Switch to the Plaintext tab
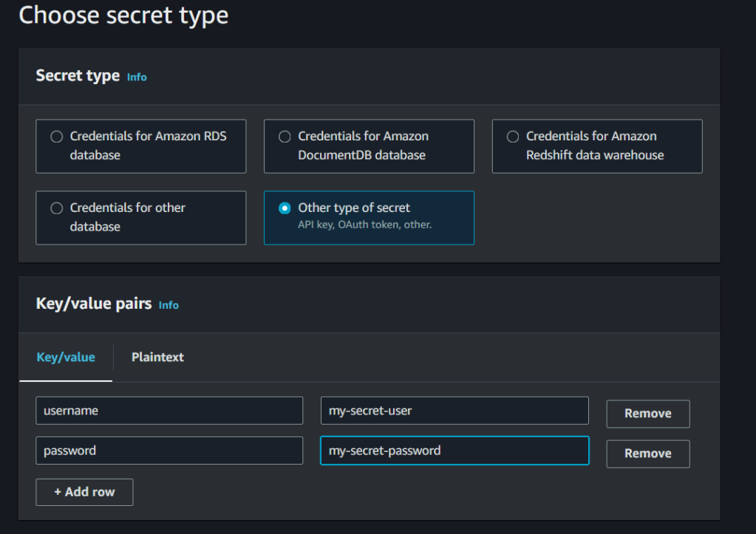 pos(157,357)
